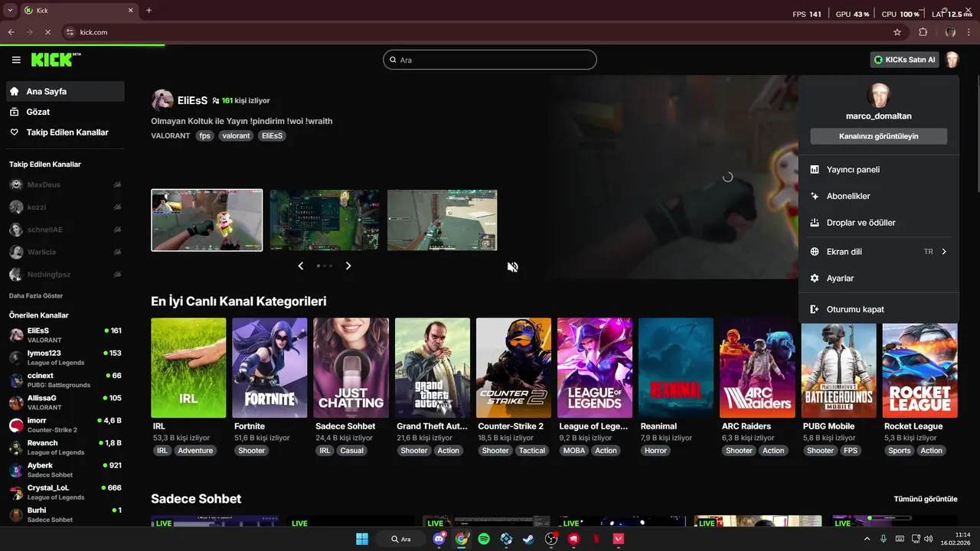The height and width of the screenshot is (551, 980).
Task: Open Windows Start menu
Action: [x=362, y=539]
